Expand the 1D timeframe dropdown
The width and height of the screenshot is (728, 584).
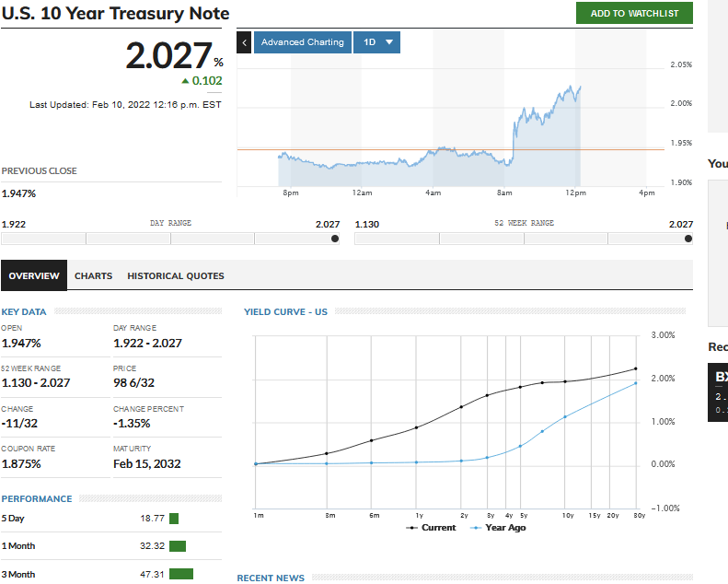pyautogui.click(x=376, y=42)
